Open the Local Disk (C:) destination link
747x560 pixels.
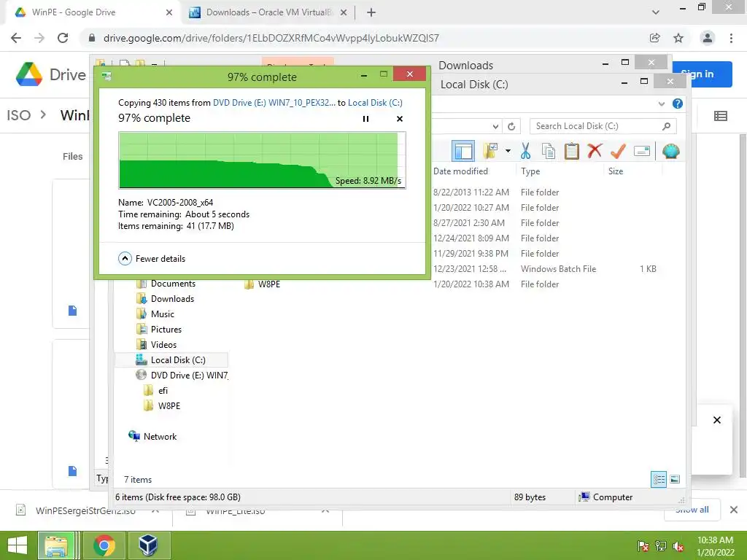point(375,102)
